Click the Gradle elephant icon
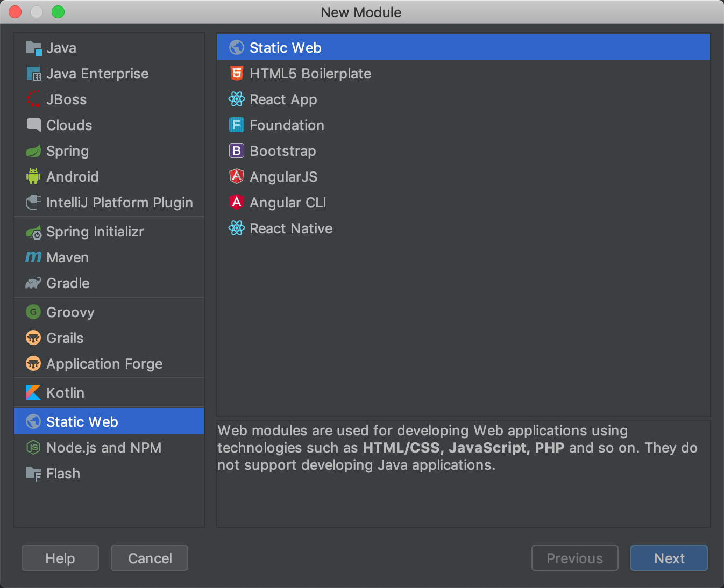724x588 pixels. tap(33, 283)
